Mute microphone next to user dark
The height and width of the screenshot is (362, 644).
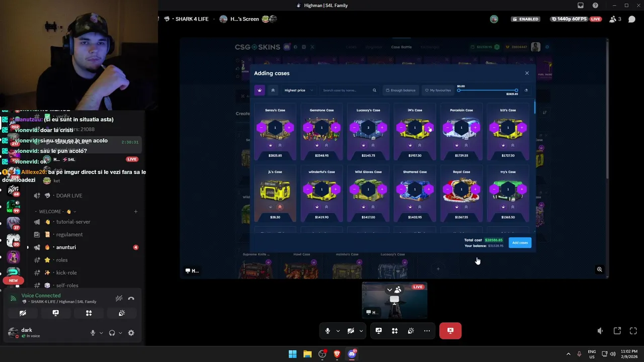coord(93,333)
